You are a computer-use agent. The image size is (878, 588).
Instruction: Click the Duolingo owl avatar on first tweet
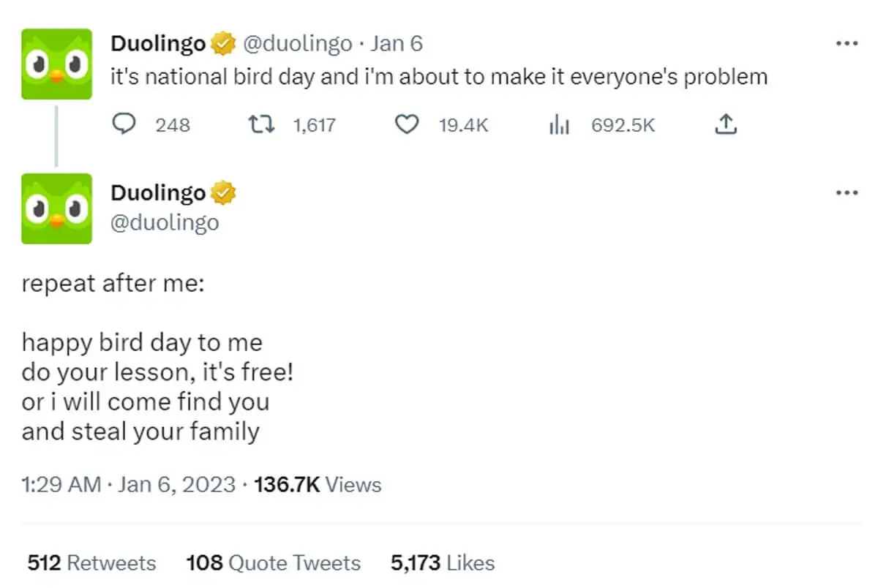(57, 64)
